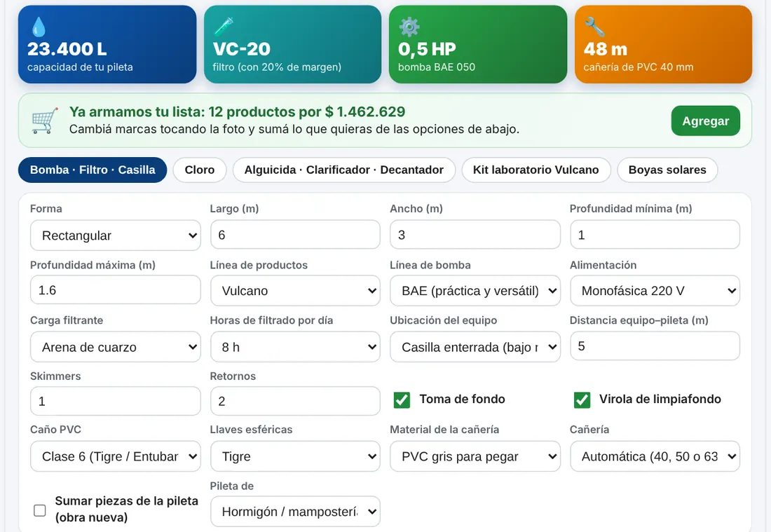Image resolution: width=771 pixels, height=532 pixels.
Task: Click the Ancho (m) input field
Action: point(475,235)
